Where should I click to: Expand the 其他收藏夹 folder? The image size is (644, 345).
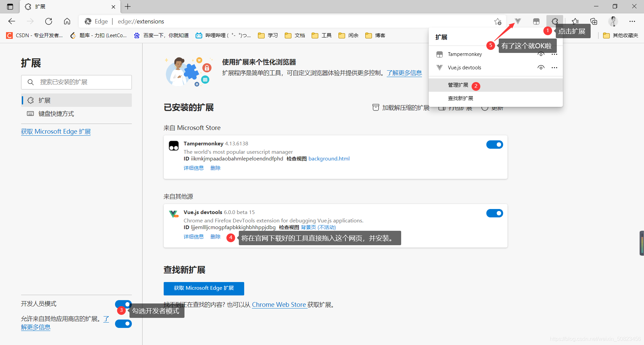click(621, 36)
